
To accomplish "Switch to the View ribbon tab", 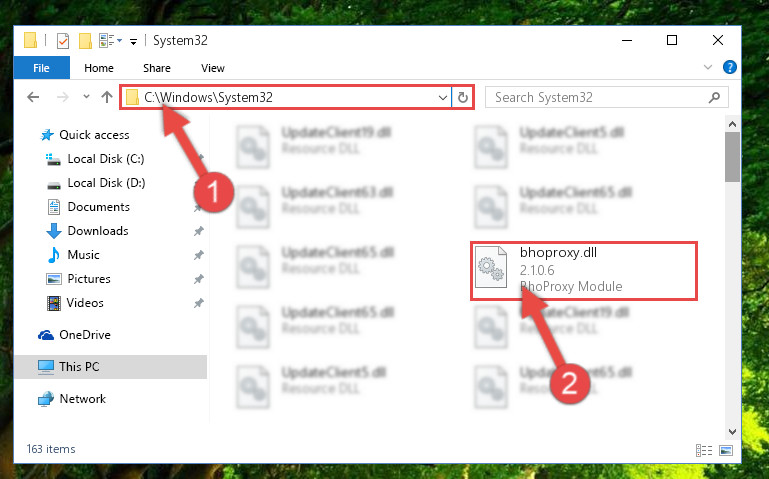I will pos(213,68).
